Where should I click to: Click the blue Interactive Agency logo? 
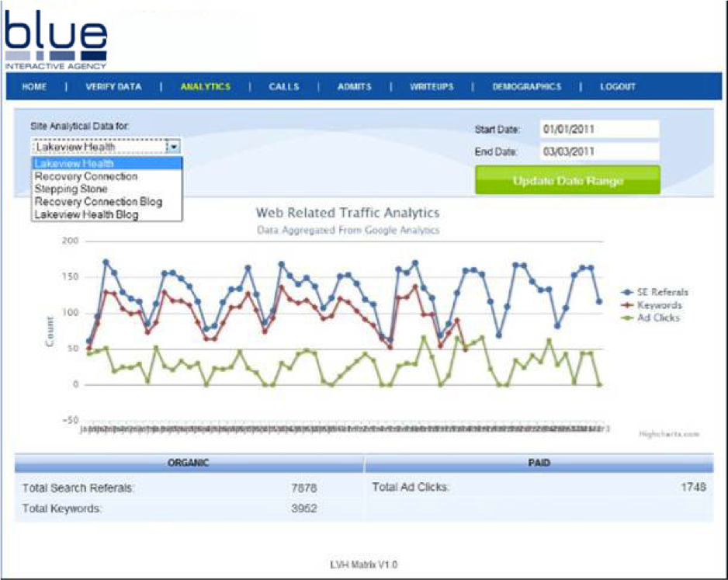(x=54, y=35)
